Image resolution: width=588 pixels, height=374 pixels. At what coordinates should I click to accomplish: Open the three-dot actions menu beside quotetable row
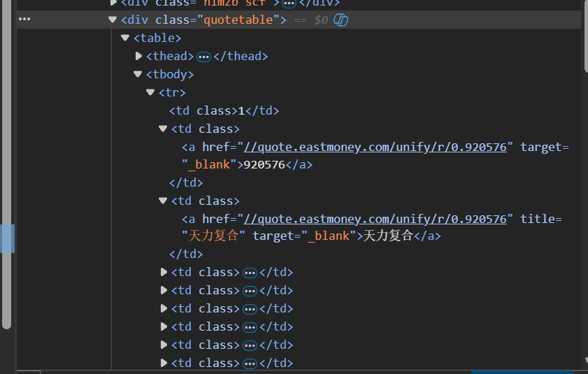24,19
